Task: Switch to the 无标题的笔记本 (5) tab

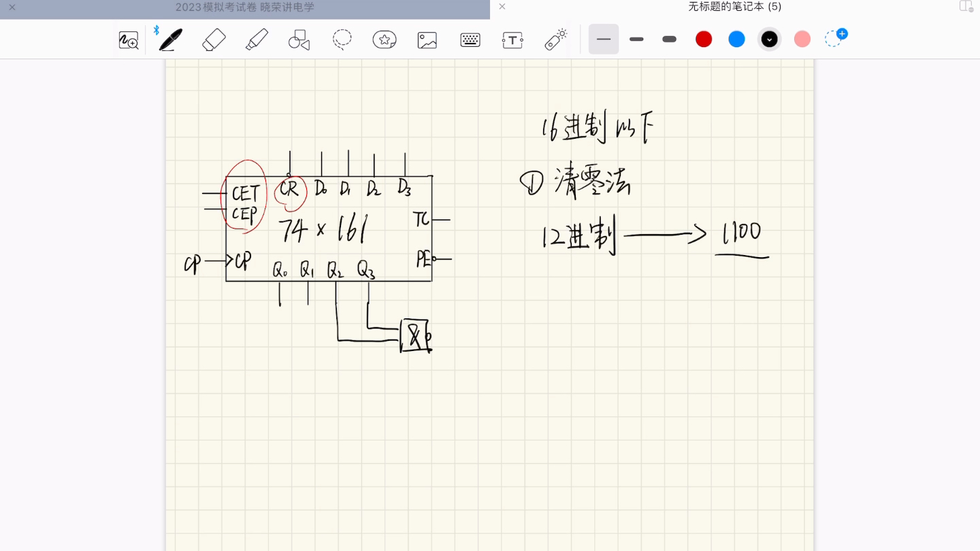Action: click(735, 7)
